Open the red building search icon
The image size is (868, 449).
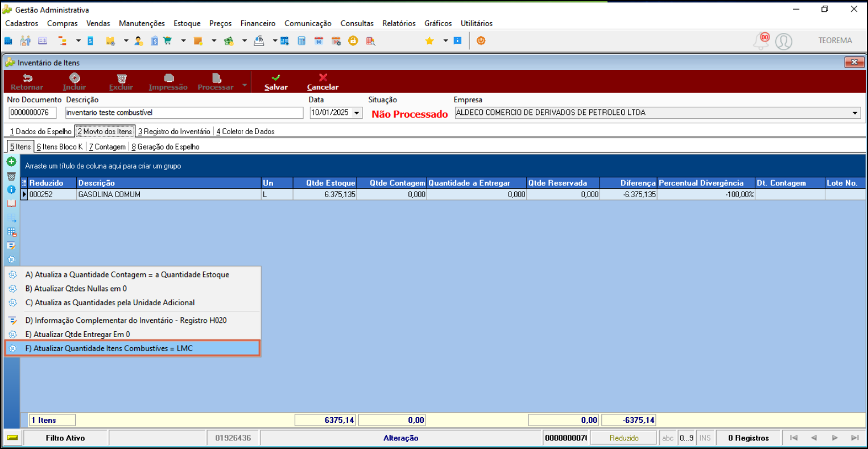370,41
